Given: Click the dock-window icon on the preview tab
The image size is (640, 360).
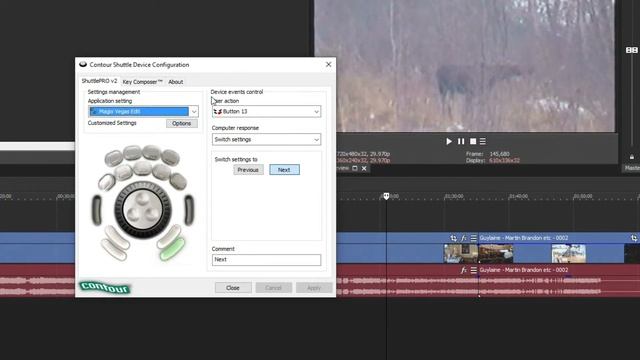Looking at the screenshot, I should pos(355,168).
